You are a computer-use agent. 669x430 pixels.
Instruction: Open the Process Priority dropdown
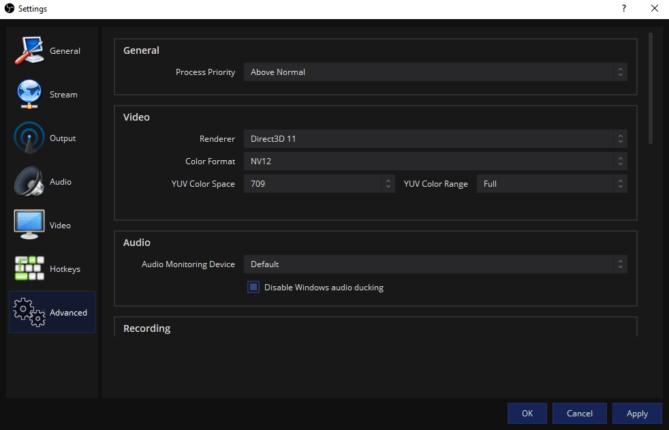pos(436,72)
